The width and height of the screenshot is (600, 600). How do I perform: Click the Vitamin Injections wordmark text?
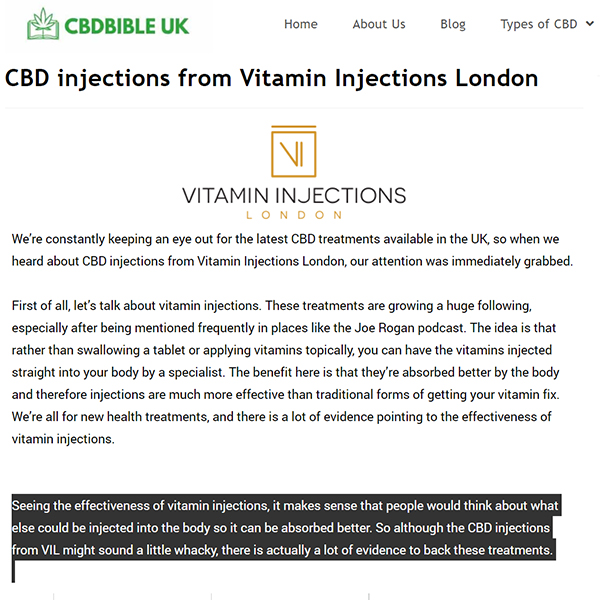pos(294,196)
